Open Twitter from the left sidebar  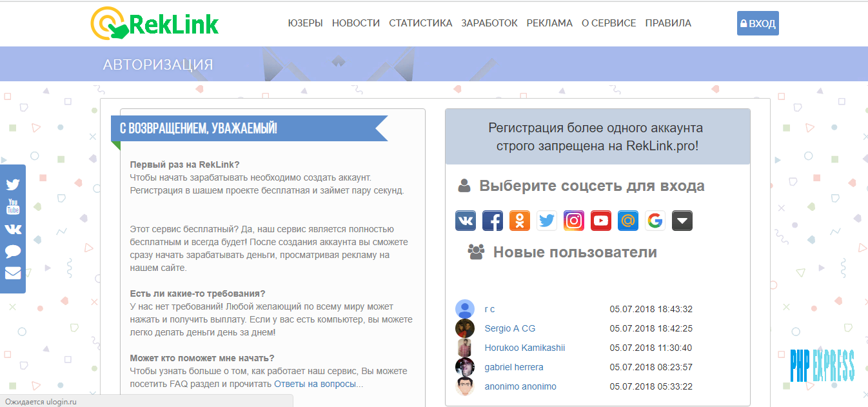[x=13, y=184]
